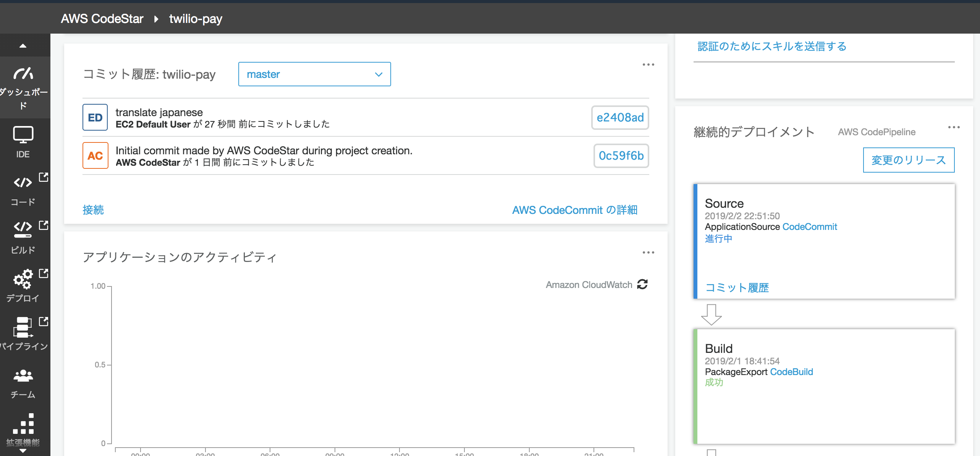Open commit e2408ad
The width and height of the screenshot is (980, 456).
[620, 117]
